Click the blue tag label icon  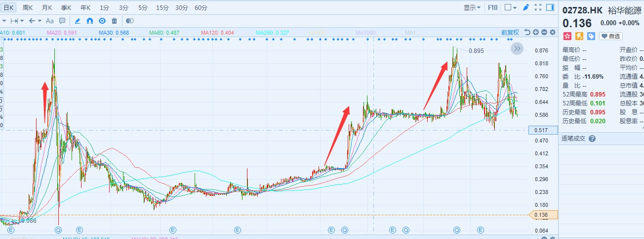point(591,36)
